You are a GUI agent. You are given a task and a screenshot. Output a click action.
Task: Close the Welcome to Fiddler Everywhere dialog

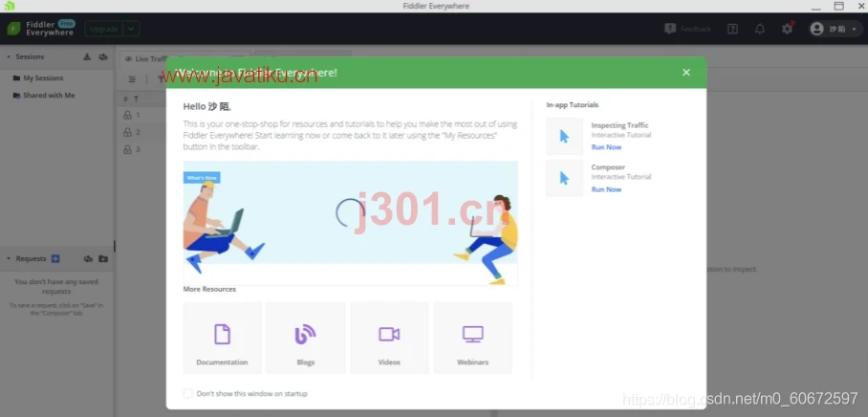[686, 73]
